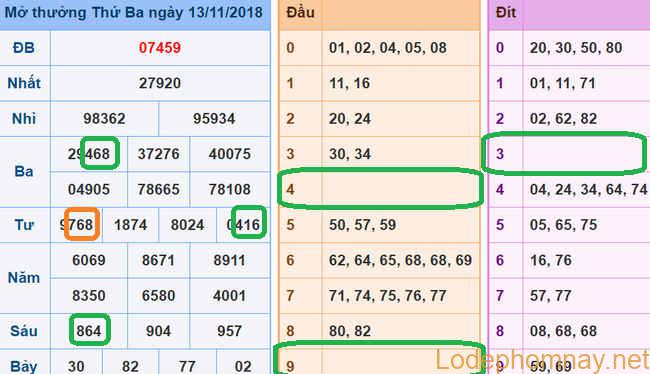
Task: Select Năm prize number 8350
Action: pos(89,296)
